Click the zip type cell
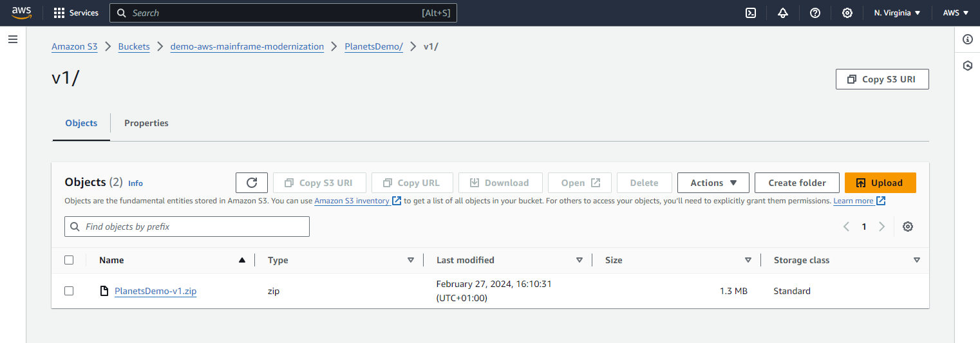The height and width of the screenshot is (343, 980). coord(274,291)
